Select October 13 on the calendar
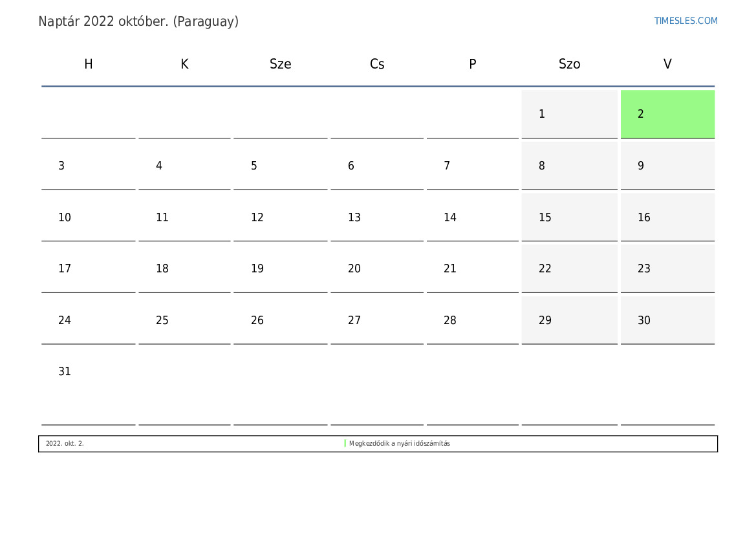This screenshot has height=535, width=756. 376,217
